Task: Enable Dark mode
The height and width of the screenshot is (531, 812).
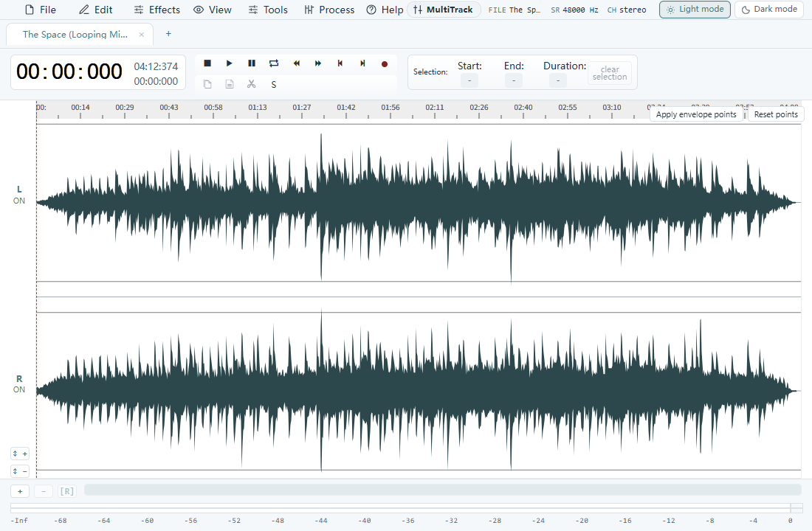Action: pyautogui.click(x=769, y=10)
